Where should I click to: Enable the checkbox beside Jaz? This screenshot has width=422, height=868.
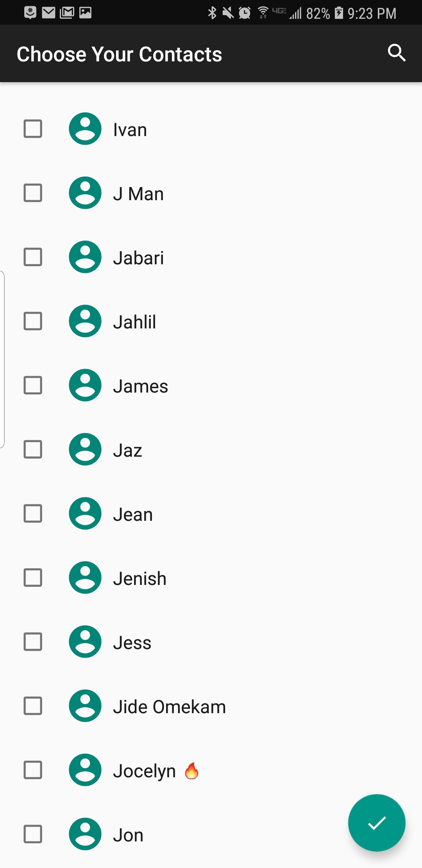tap(33, 449)
